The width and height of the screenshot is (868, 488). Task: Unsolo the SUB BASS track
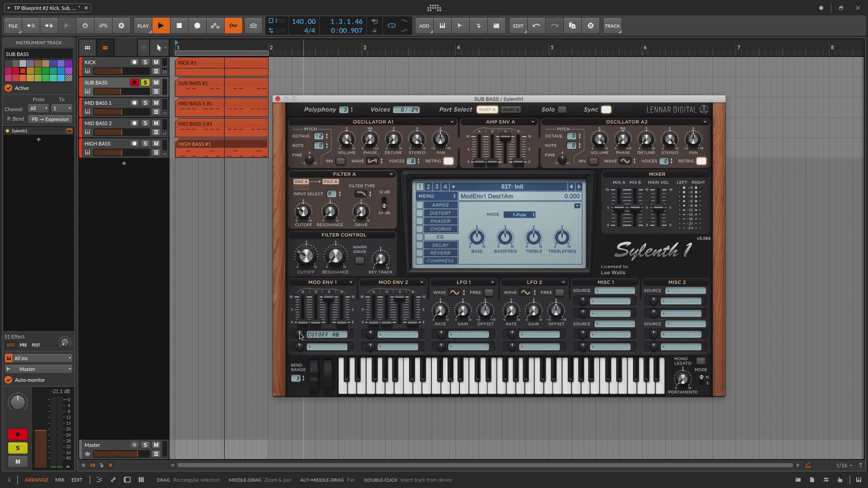[145, 83]
